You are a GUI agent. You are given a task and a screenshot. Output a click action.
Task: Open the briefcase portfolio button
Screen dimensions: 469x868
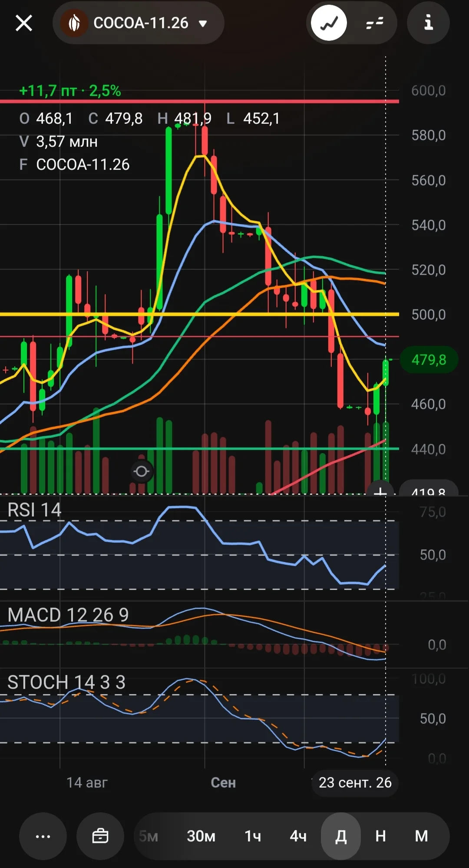(100, 836)
